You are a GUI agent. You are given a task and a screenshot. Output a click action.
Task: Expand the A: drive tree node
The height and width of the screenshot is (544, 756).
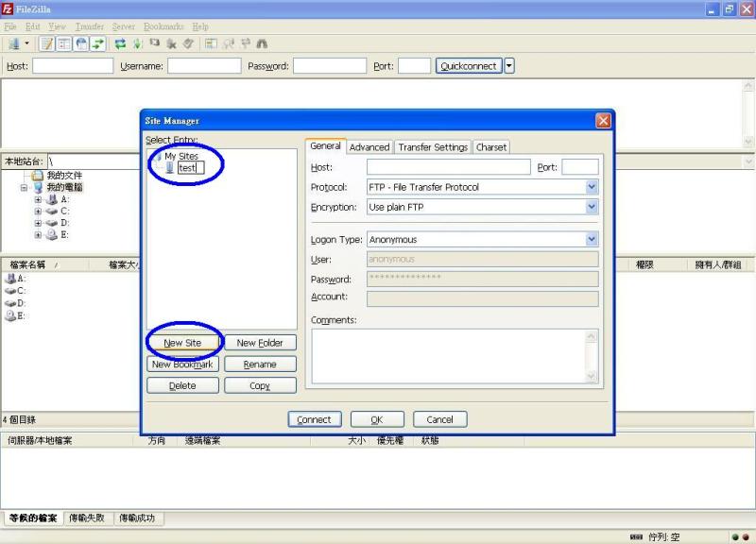click(38, 199)
